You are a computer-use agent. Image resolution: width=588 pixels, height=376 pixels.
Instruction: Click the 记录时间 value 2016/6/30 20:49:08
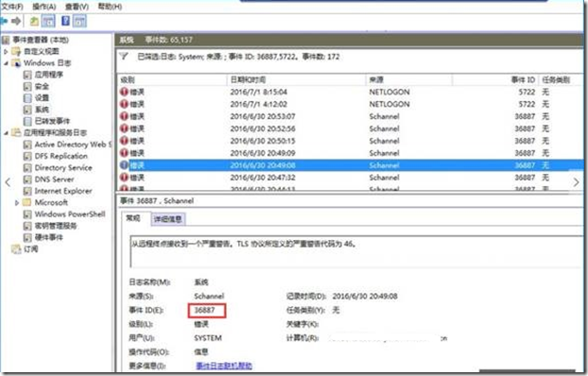(x=365, y=296)
